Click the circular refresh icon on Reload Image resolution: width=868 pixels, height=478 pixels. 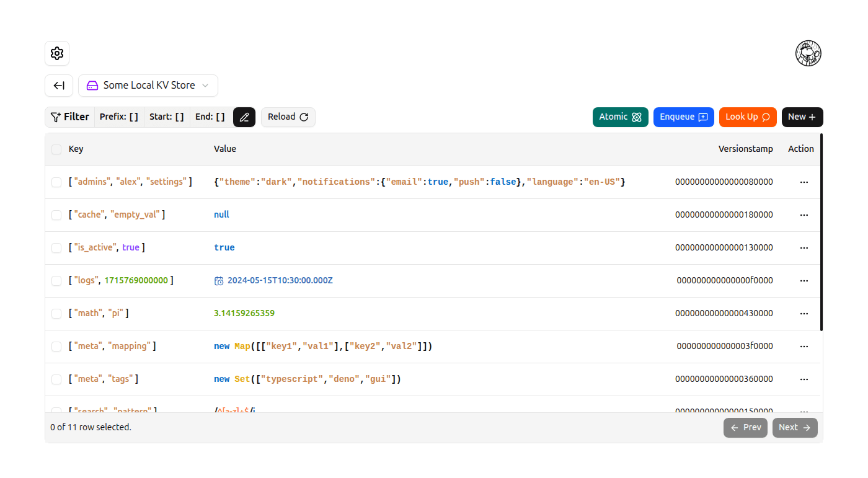304,117
